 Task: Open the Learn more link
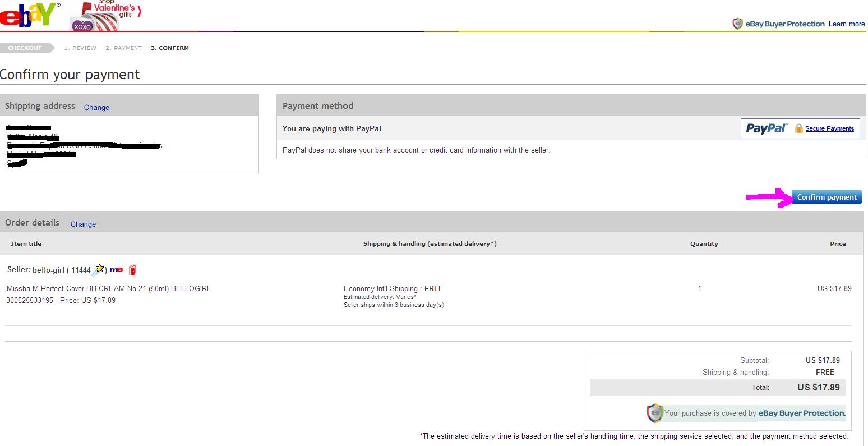(x=847, y=24)
